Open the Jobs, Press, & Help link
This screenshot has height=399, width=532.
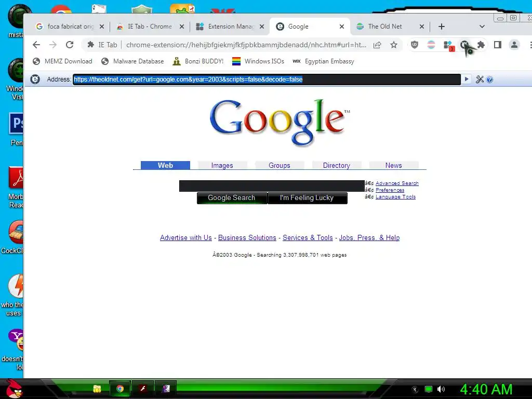click(369, 238)
